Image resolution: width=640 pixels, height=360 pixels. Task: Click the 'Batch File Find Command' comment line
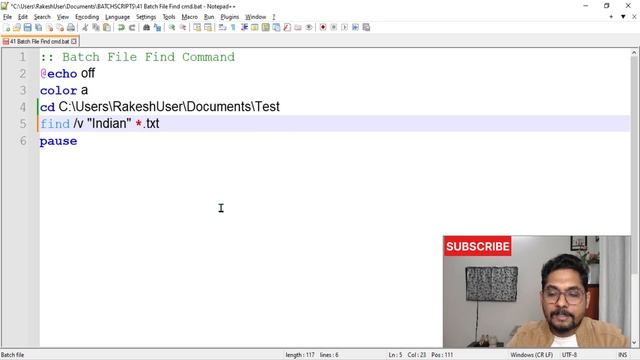[138, 57]
